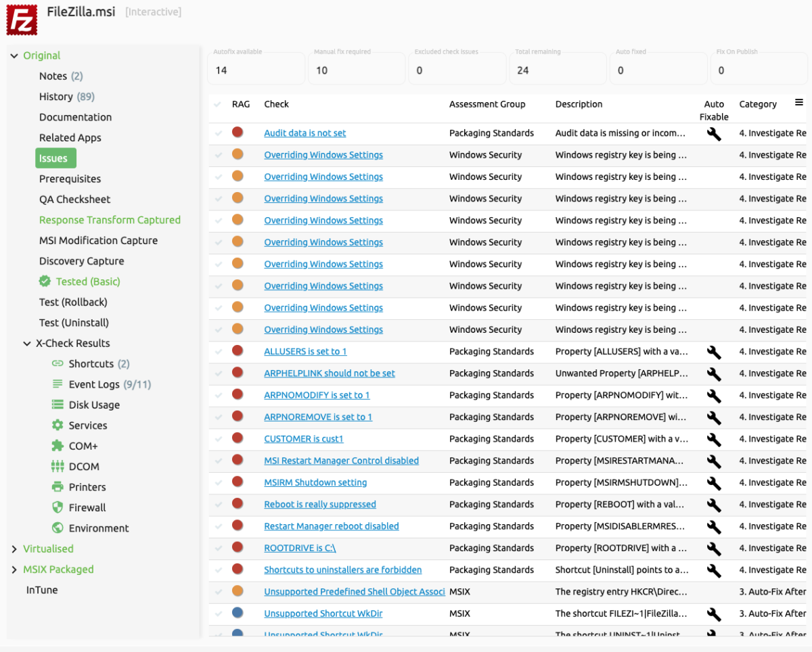
Task: Click autofix wrench for uninstaller shortcuts row
Action: [x=714, y=570]
